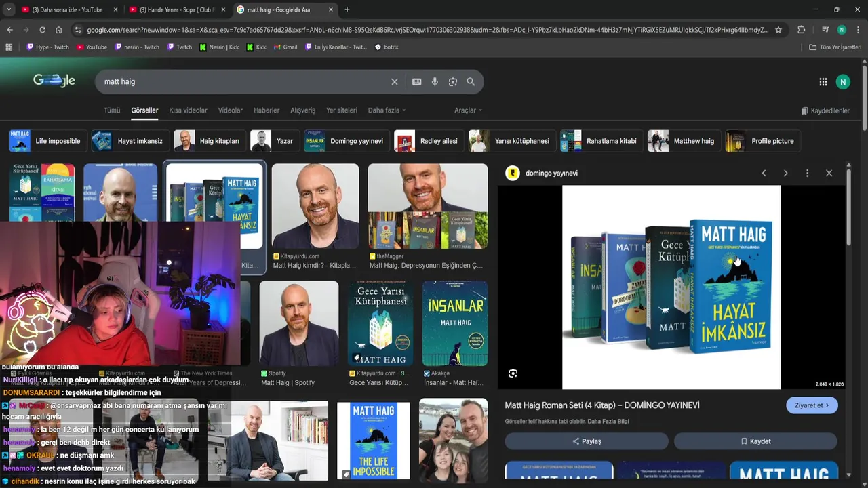Image resolution: width=868 pixels, height=488 pixels.
Task: Select the 'Yazar' filter chip
Action: point(275,141)
